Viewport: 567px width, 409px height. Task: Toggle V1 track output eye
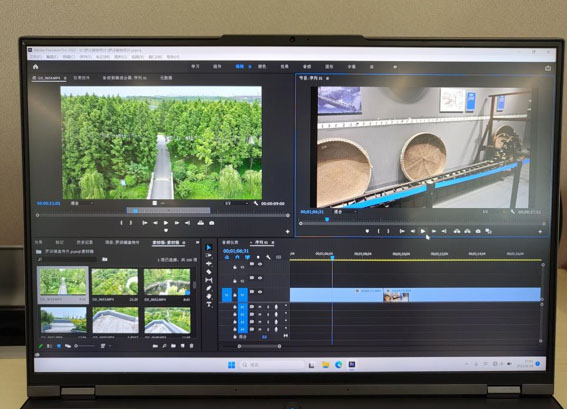click(260, 292)
